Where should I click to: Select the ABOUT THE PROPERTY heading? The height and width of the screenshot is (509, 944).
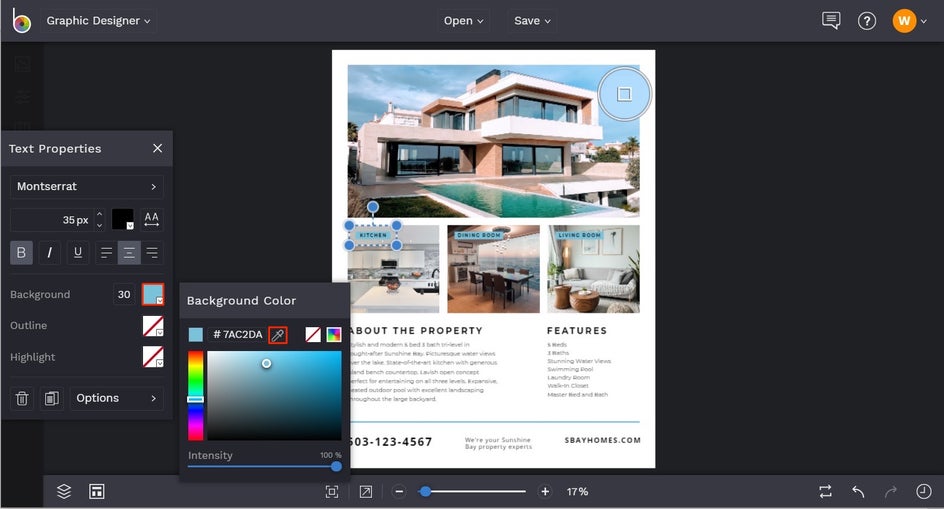point(417,331)
